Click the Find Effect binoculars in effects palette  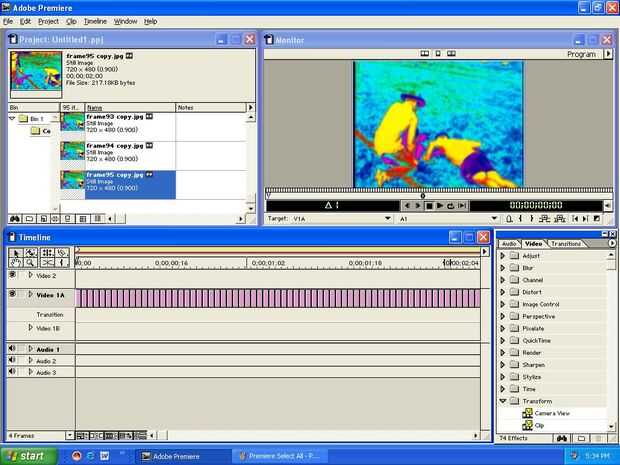tap(562, 438)
